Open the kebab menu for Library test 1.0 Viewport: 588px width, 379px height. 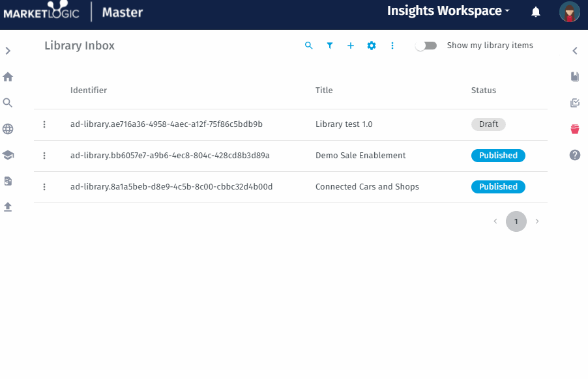click(44, 124)
